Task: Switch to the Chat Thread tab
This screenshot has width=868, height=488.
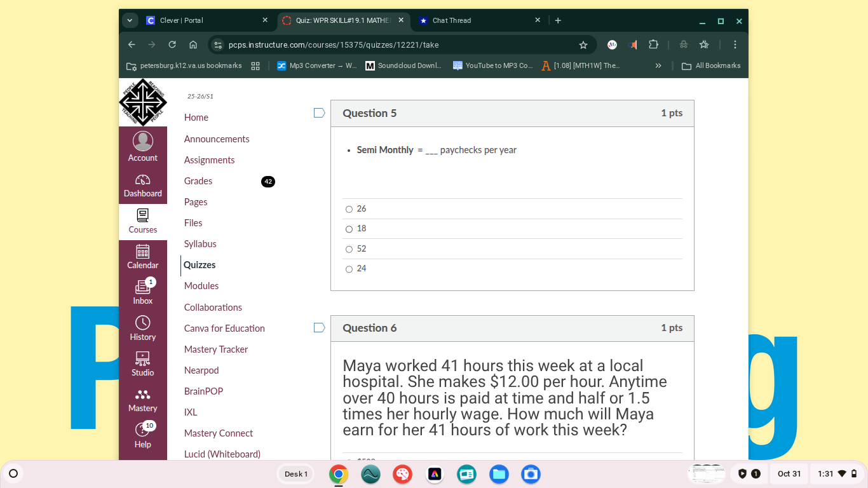Action: (x=479, y=20)
